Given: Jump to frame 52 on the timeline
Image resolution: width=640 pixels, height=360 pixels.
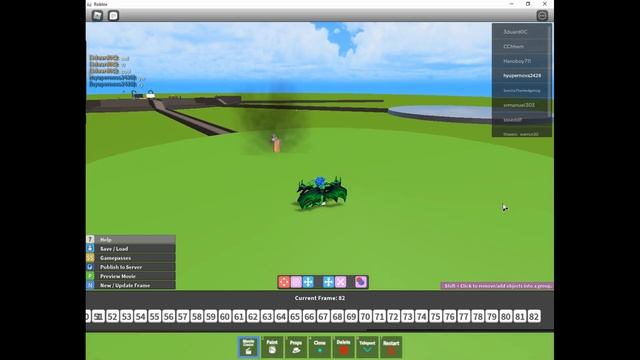Looking at the screenshot, I should 112,316.
